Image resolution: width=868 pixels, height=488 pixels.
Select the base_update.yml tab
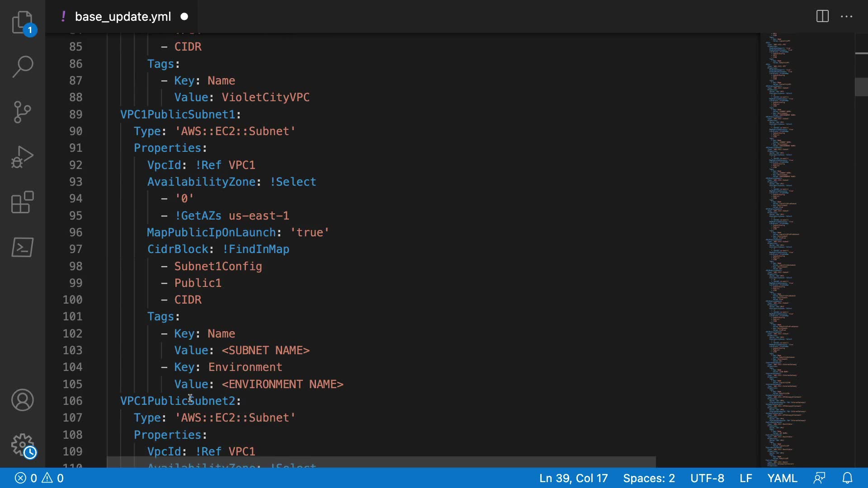pyautogui.click(x=123, y=17)
